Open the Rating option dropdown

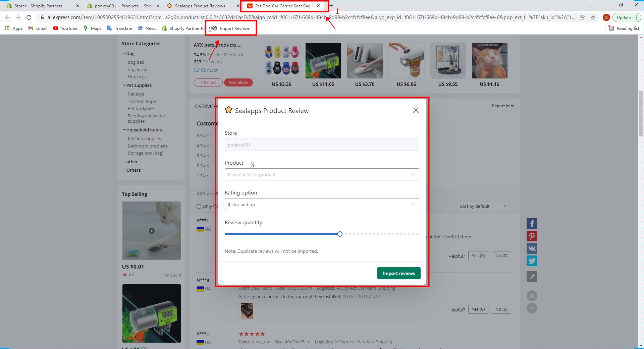tap(322, 204)
